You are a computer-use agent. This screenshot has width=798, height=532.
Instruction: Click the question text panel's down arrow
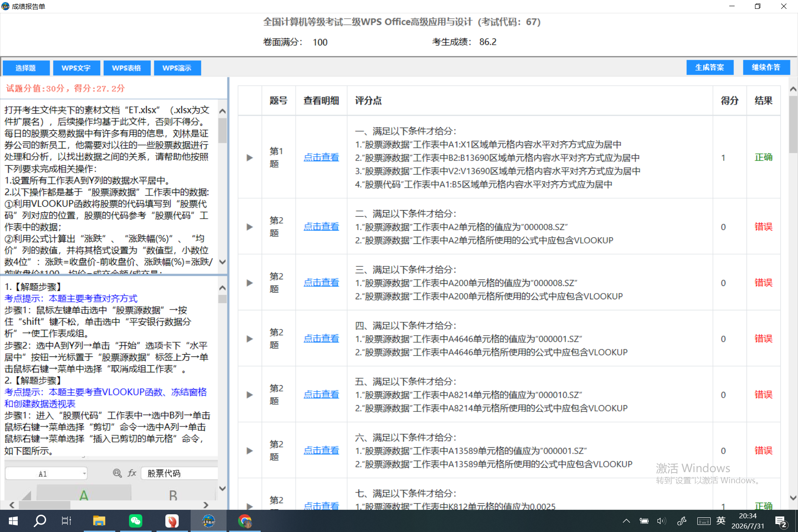click(x=223, y=262)
